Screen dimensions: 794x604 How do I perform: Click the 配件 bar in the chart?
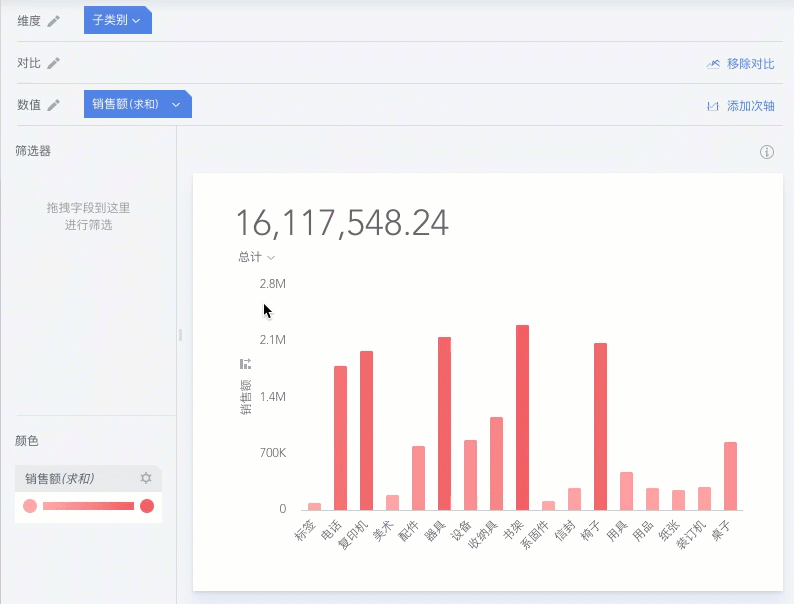[x=418, y=478]
